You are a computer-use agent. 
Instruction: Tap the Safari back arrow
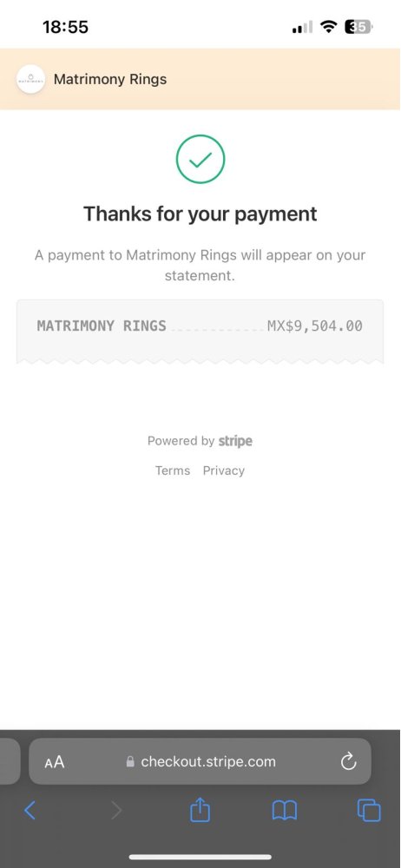tap(30, 811)
